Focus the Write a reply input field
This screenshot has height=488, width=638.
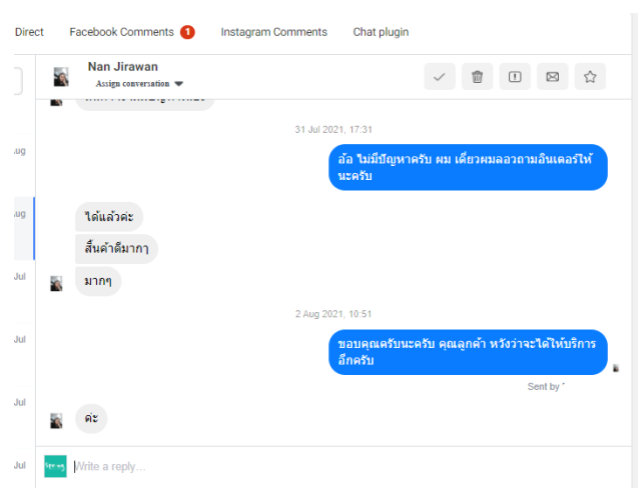point(350,466)
